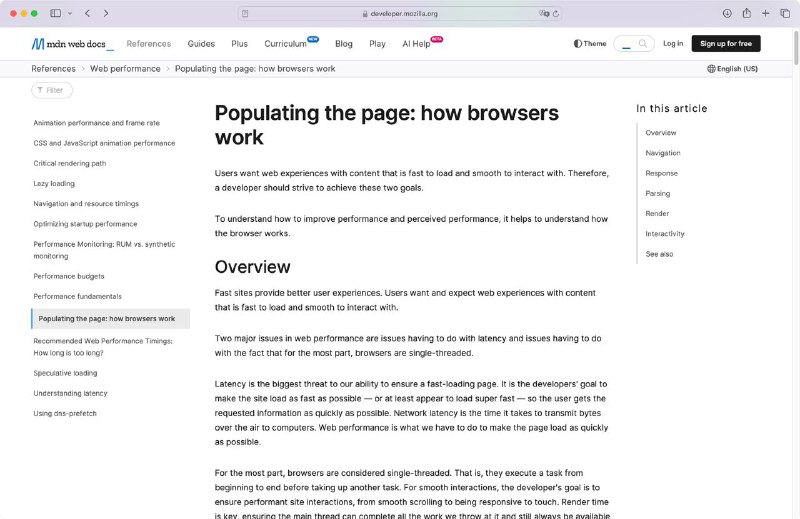This screenshot has height=519, width=800.
Task: Reload the page with the refresh icon
Action: [x=556, y=14]
